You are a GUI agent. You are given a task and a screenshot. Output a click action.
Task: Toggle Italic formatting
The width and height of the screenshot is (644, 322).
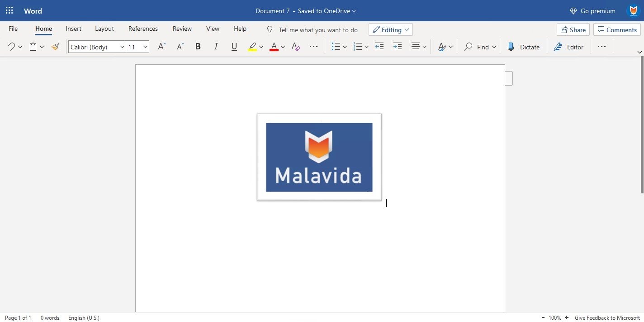pos(216,47)
